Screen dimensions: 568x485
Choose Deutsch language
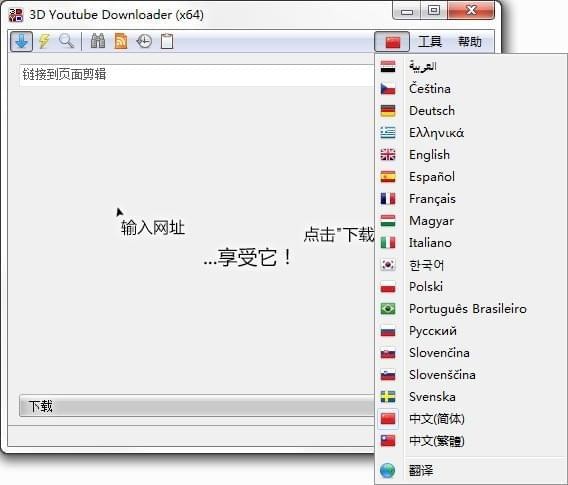pyautogui.click(x=471, y=111)
